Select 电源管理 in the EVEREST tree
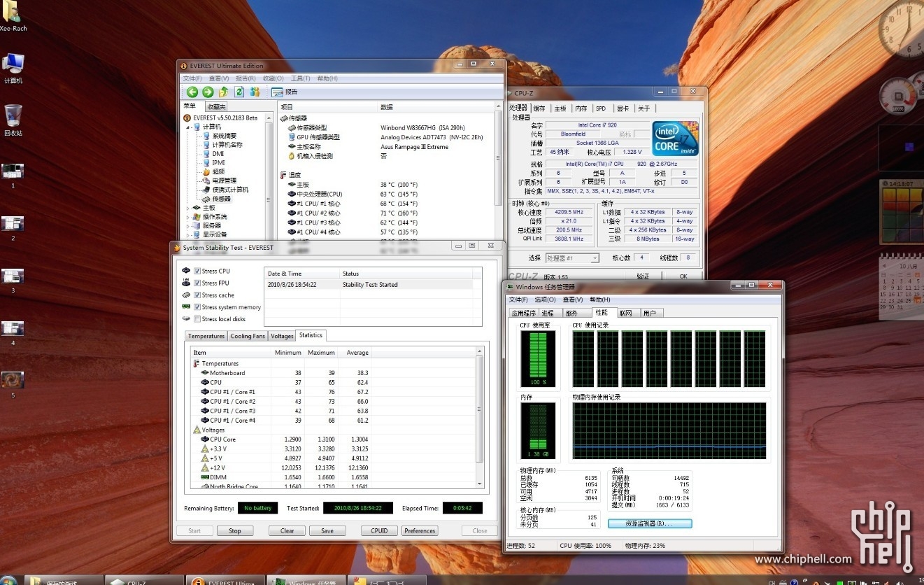The height and width of the screenshot is (585, 924). 225,181
